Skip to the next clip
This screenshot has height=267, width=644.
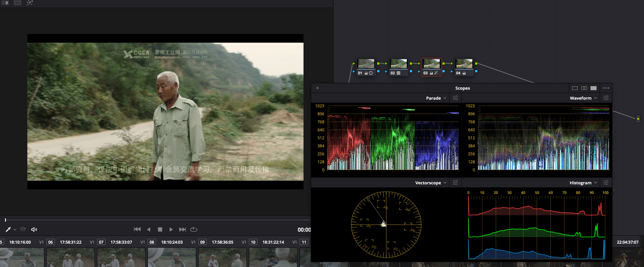click(182, 229)
